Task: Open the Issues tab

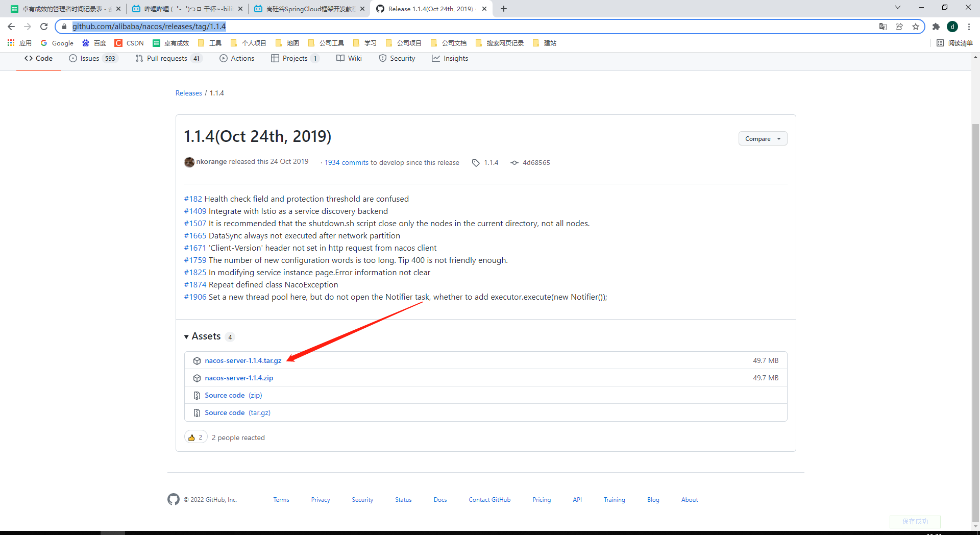Action: point(93,59)
